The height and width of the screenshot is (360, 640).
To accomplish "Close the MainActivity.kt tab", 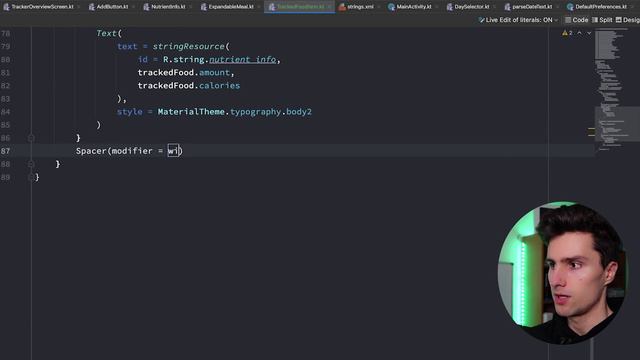I will 437,7.
